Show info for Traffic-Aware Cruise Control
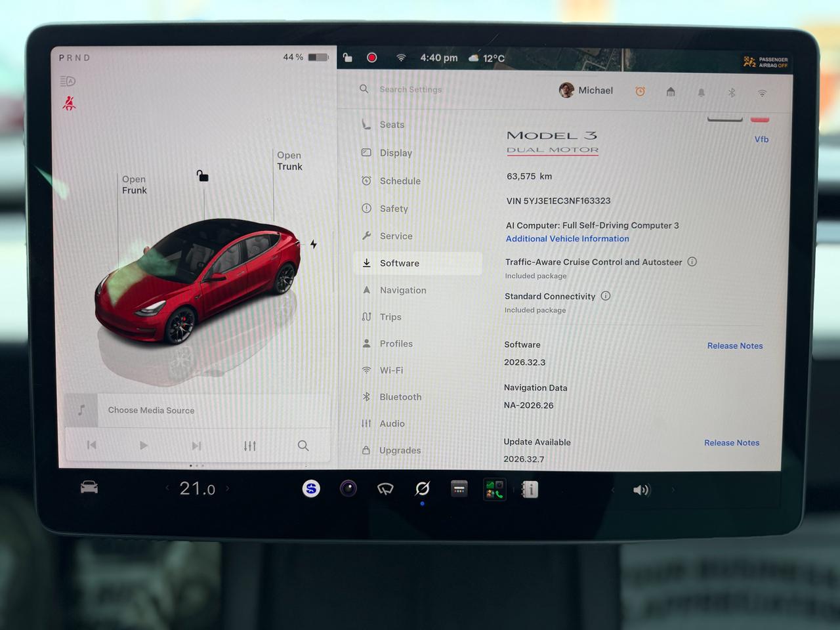 coord(692,262)
